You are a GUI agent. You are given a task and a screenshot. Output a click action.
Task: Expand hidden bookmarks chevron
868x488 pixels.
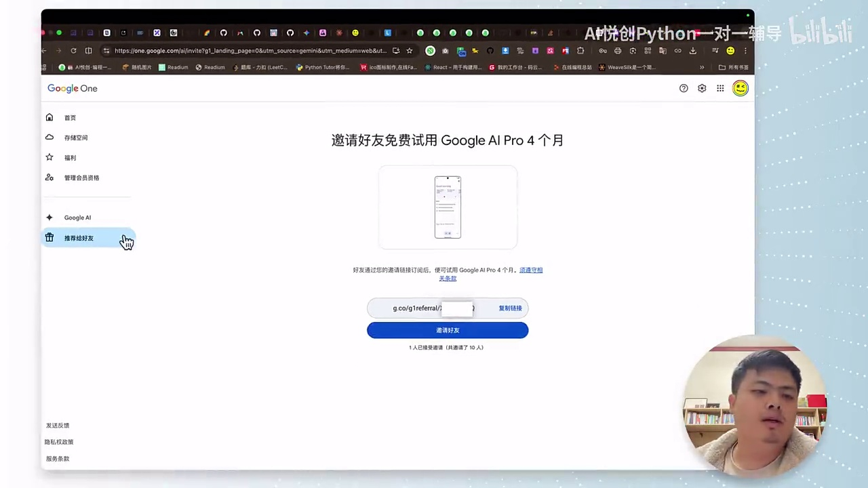point(702,67)
